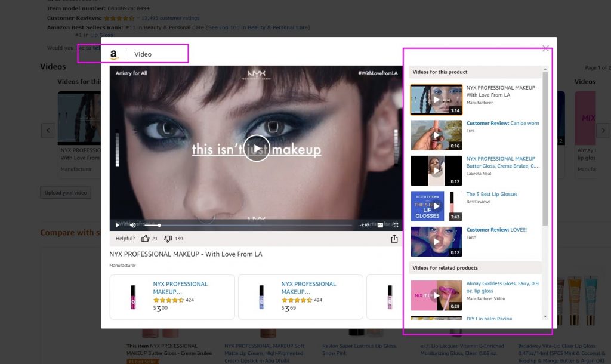
Task: Click the lip gloss image in the $3.00 card
Action: [133, 297]
